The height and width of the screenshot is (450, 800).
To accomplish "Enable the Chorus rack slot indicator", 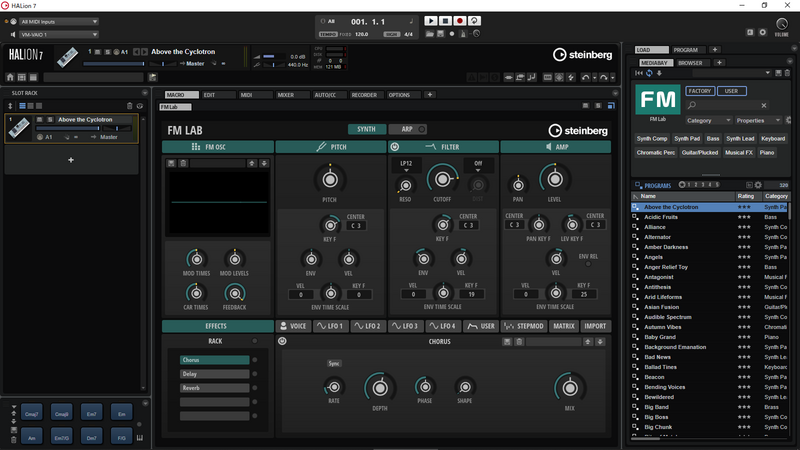I will click(x=255, y=360).
